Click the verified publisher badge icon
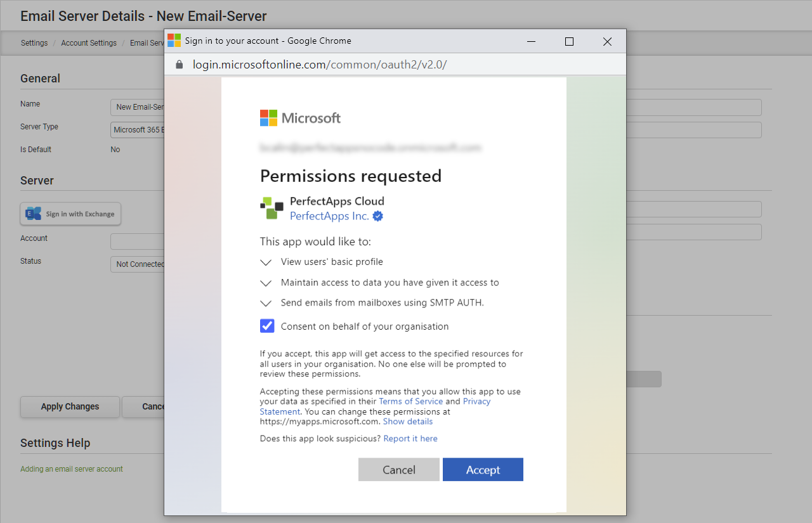This screenshot has width=812, height=523. click(x=378, y=216)
